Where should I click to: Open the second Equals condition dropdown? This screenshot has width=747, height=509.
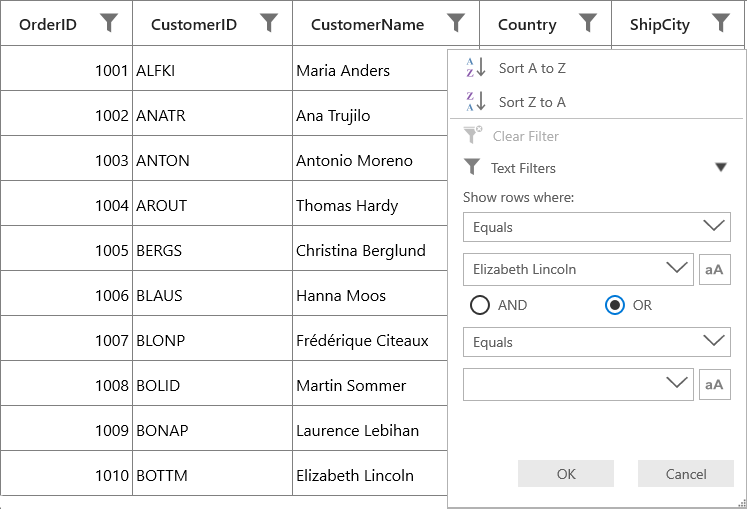[x=596, y=342]
